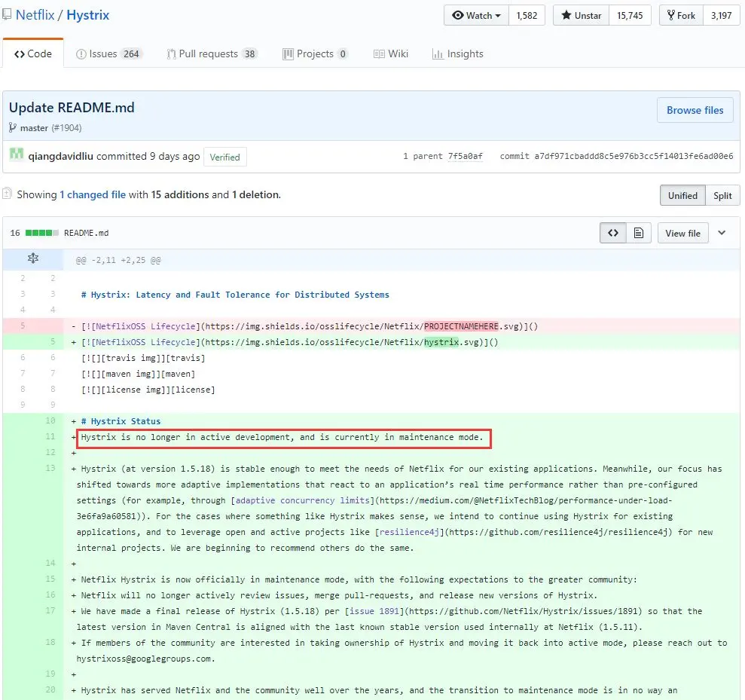
Task: Click the green diffstat bar for README.md
Action: (x=42, y=233)
